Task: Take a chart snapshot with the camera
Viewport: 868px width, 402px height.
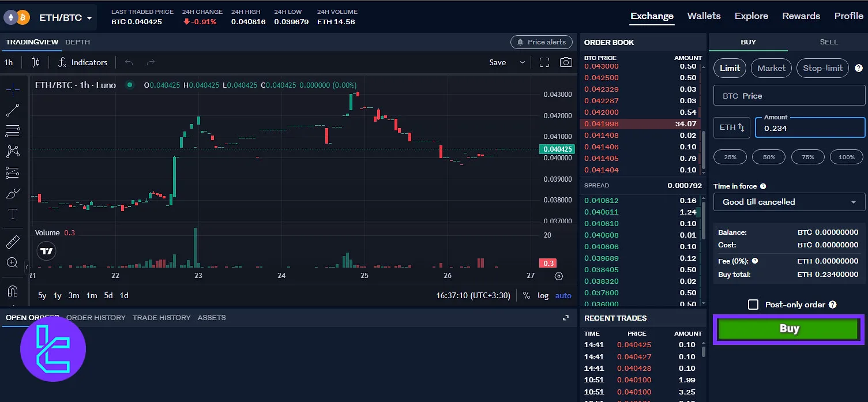Action: 566,62
